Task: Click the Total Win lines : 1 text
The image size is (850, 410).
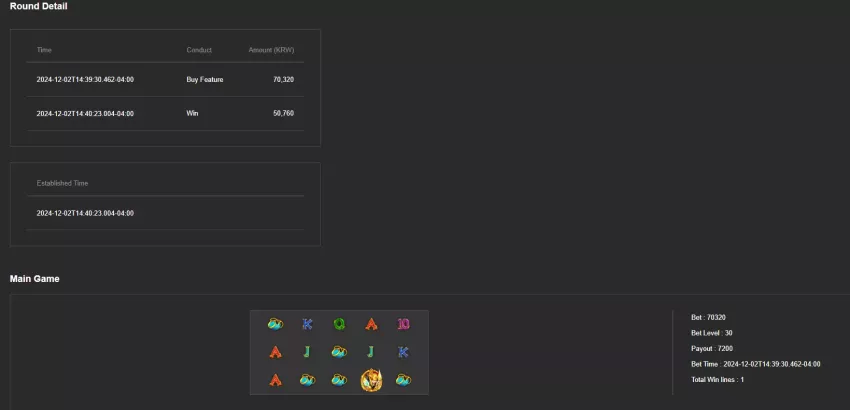Action: point(718,380)
